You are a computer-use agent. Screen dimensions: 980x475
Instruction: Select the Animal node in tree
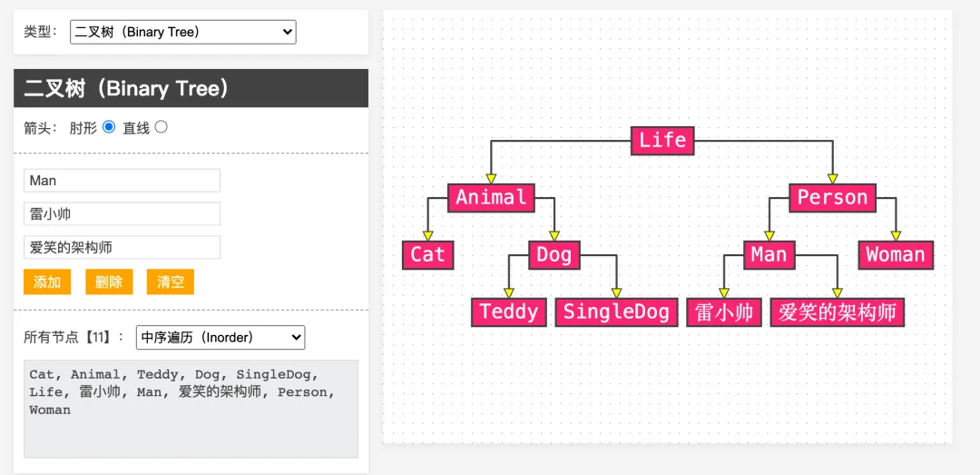pos(491,198)
